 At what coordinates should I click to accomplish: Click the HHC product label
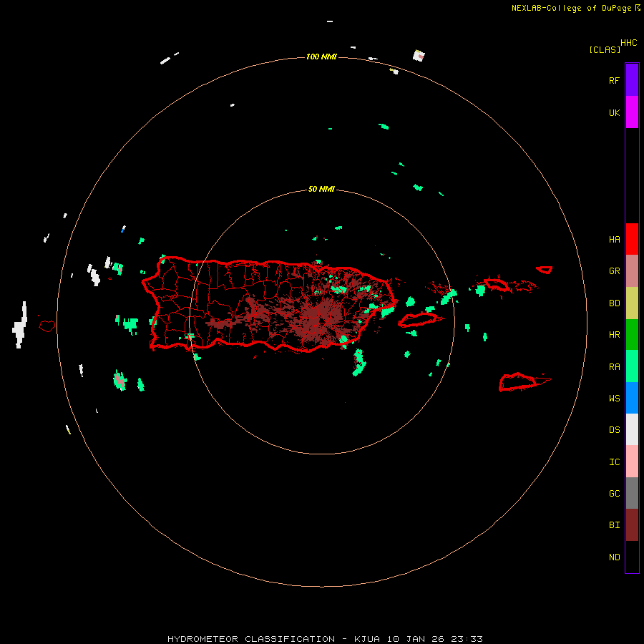click(x=629, y=43)
